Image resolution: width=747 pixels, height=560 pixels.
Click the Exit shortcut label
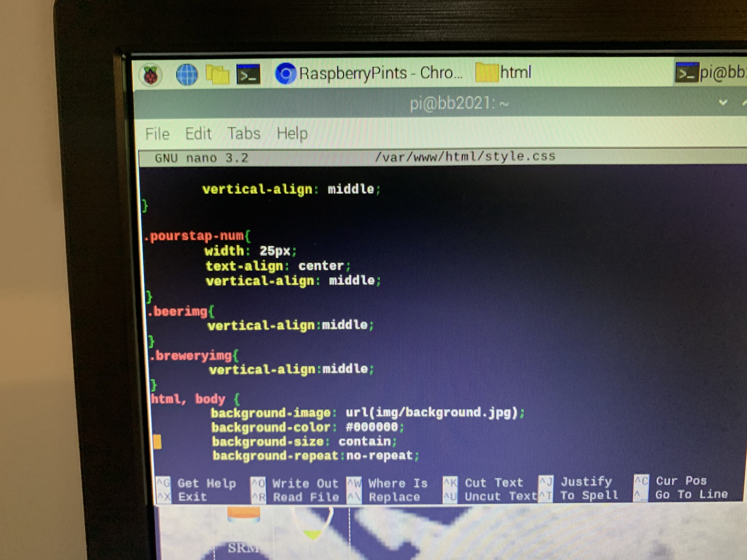click(x=192, y=497)
